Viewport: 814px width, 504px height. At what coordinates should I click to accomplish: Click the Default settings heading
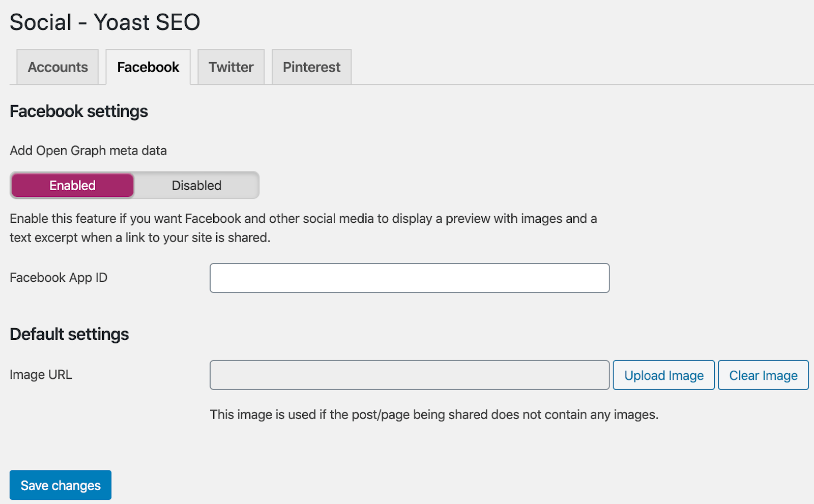point(69,334)
